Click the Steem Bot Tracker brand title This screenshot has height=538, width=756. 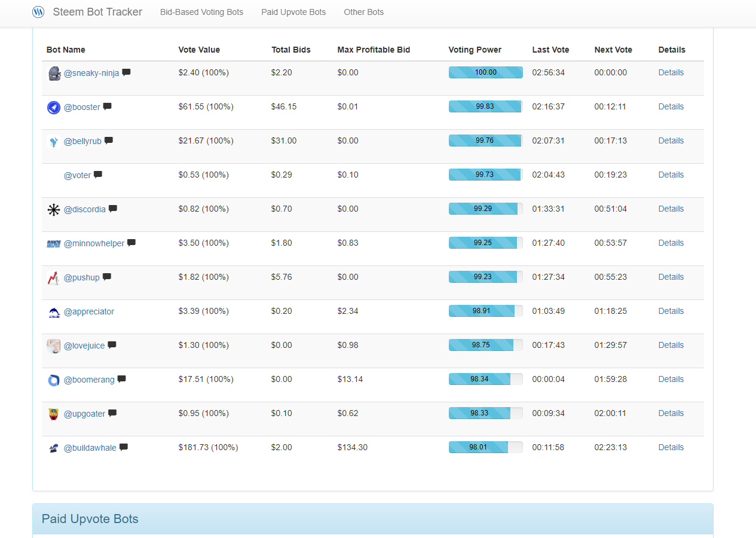(x=97, y=12)
